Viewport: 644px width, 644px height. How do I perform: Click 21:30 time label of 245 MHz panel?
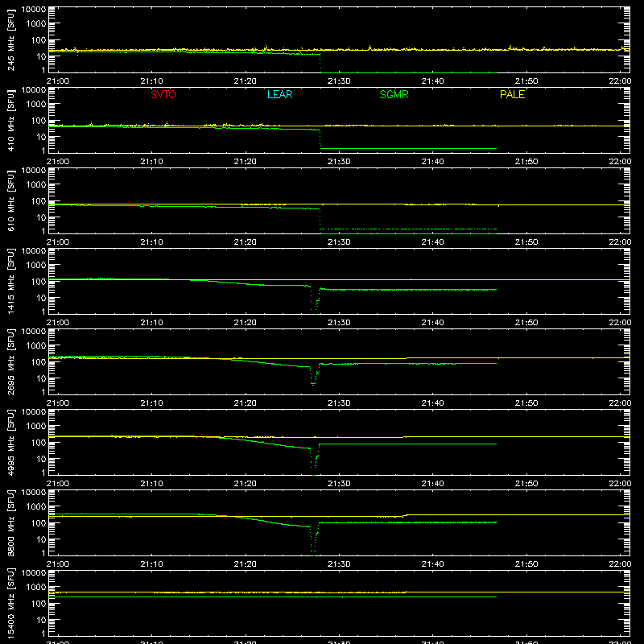(x=339, y=81)
